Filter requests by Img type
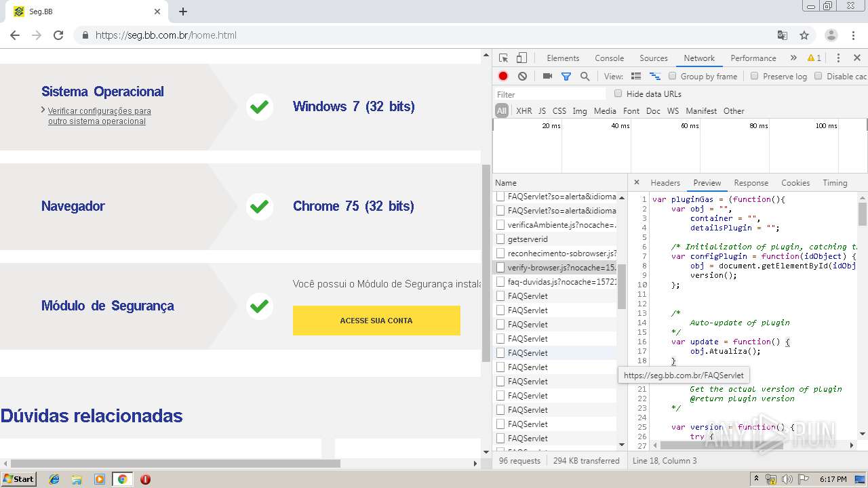The image size is (868, 488). tap(580, 111)
